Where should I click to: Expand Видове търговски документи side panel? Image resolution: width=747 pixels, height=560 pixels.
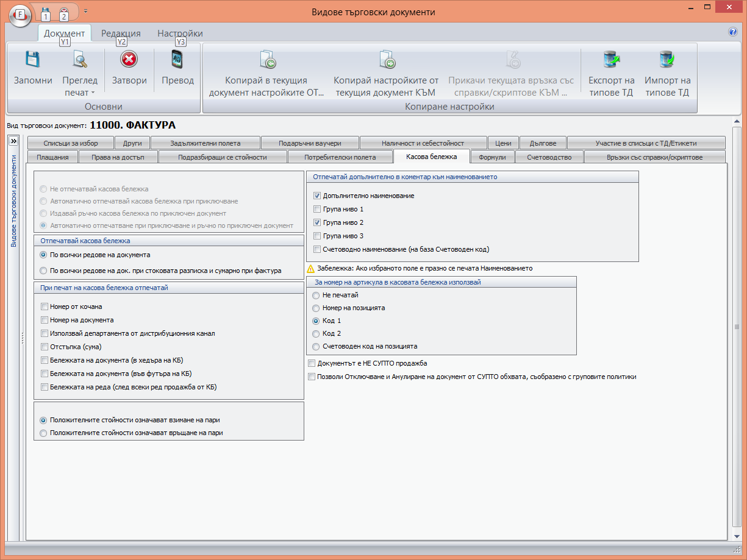coord(14,141)
